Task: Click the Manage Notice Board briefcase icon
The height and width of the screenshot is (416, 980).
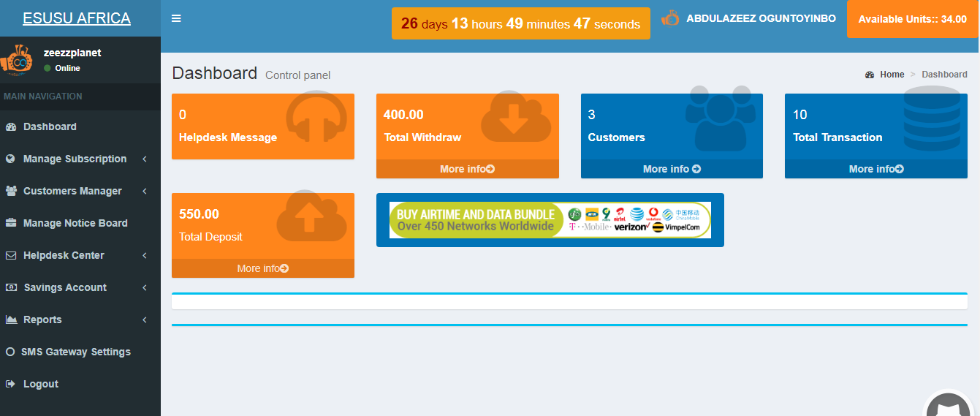Action: pos(10,223)
